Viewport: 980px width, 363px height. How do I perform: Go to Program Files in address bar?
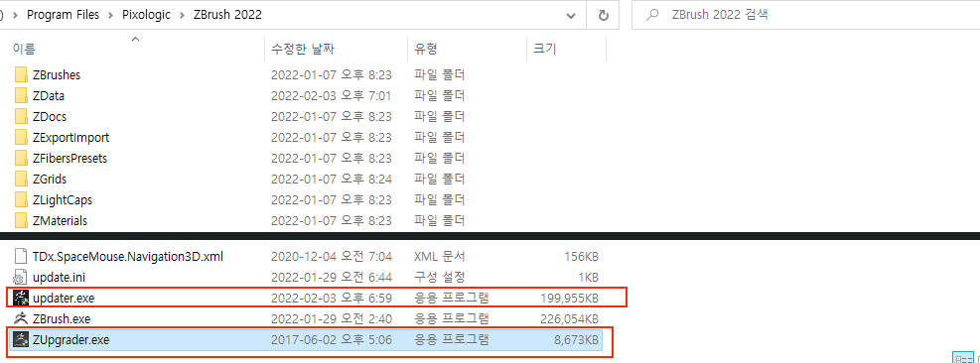click(63, 16)
